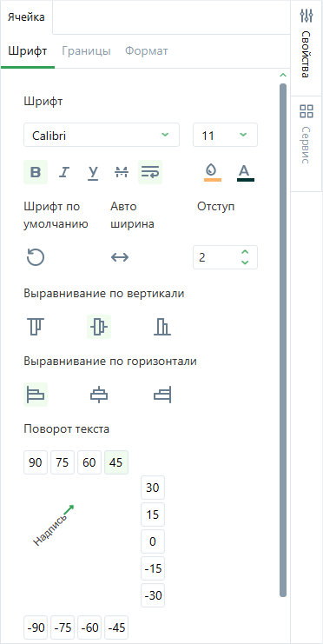Image resolution: width=323 pixels, height=644 pixels.
Task: Set text rotation to 75
Action: 63,462
